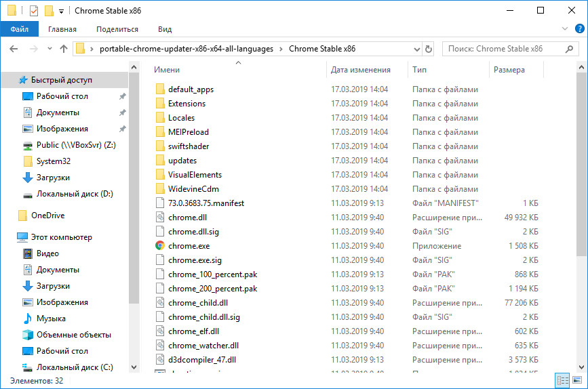Unpin Рабочий стол from Quick access
The image size is (588, 389).
(x=122, y=96)
